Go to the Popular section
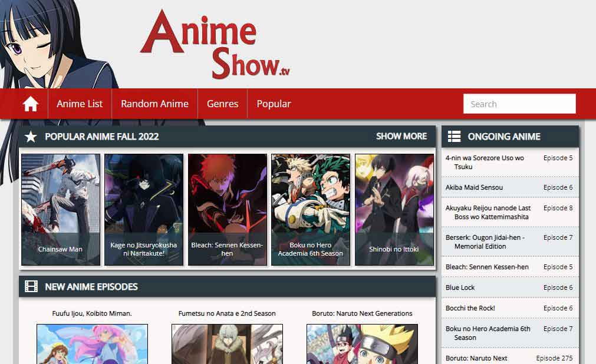 274,104
